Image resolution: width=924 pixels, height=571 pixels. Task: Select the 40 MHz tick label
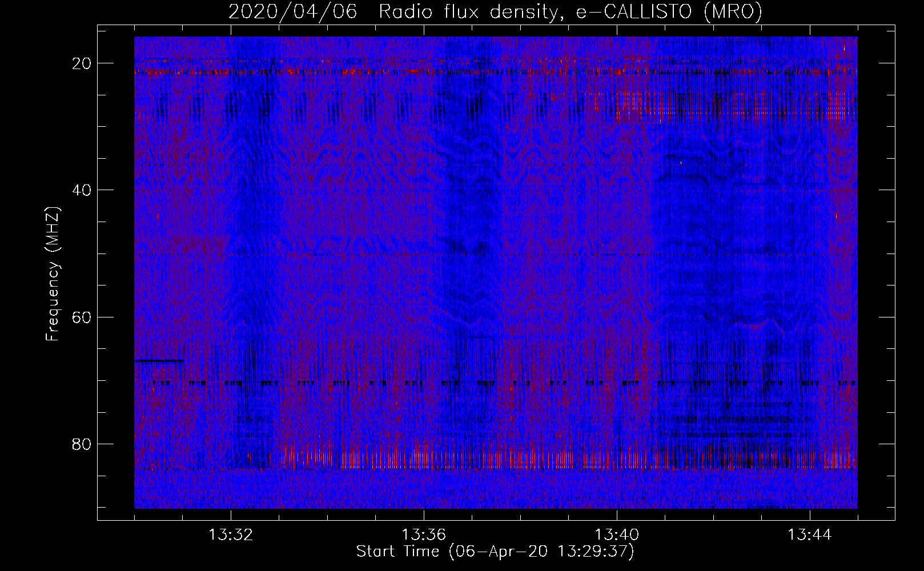[82, 190]
